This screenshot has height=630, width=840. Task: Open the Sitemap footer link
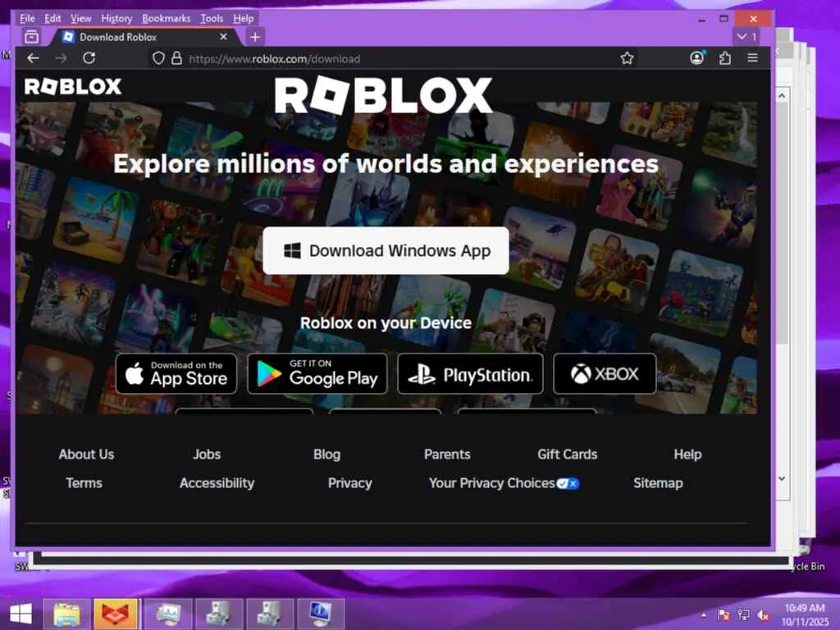[658, 483]
